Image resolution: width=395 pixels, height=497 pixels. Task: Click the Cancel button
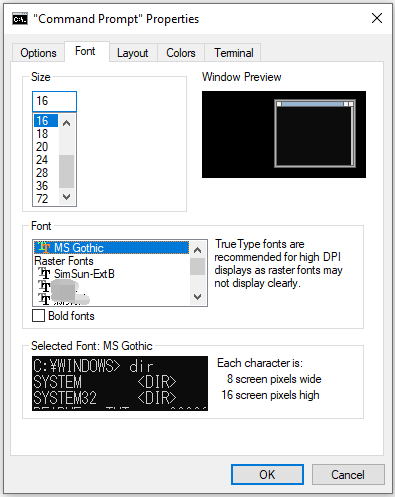coord(348,474)
